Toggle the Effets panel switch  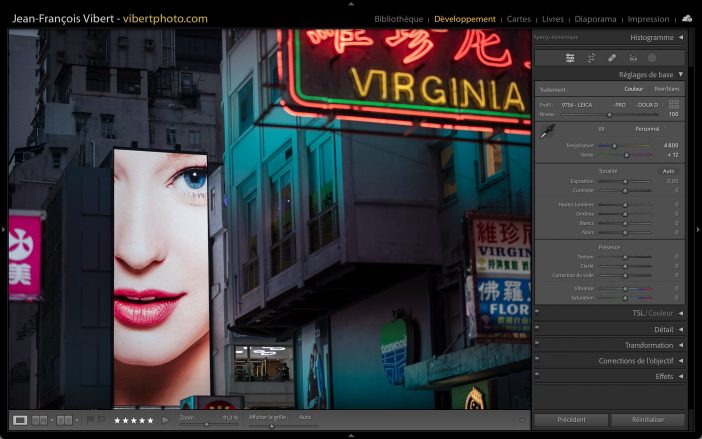(538, 376)
